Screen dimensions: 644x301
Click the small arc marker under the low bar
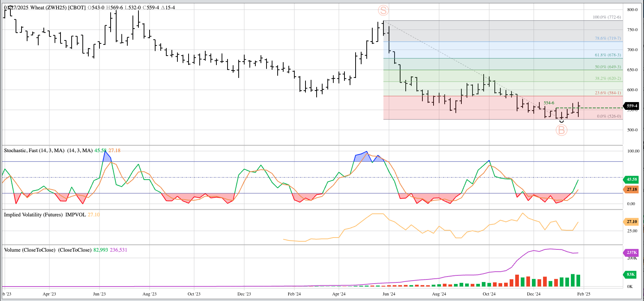pos(561,121)
